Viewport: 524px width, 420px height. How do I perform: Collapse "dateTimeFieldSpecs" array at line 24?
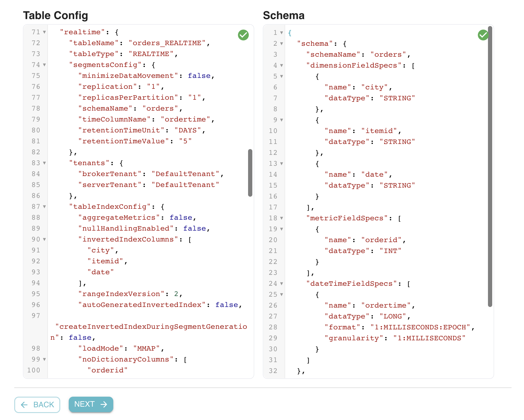pos(282,284)
